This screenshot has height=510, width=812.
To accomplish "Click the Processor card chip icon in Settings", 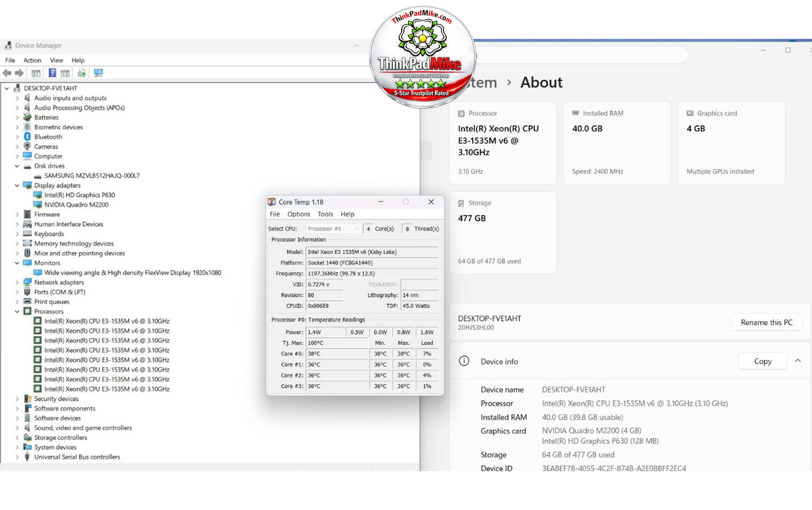I will pos(461,113).
